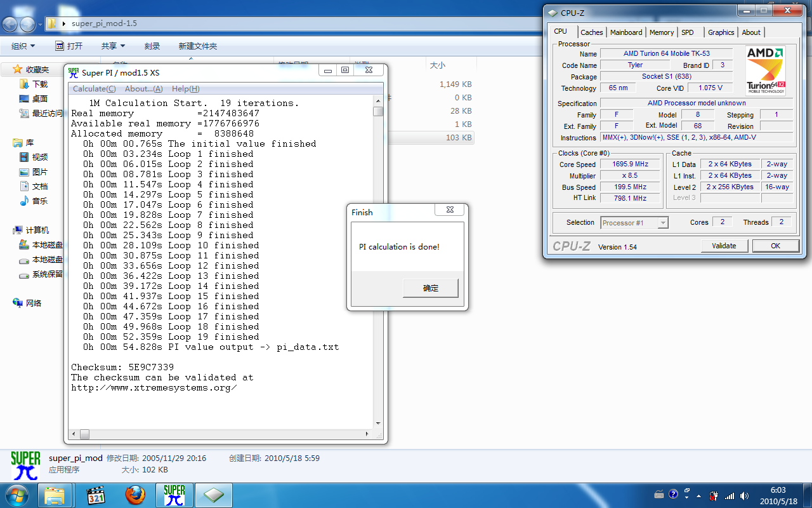Switch to the Mainboard tab in CPU-Z
Viewport: 812px width, 508px height.
point(626,32)
